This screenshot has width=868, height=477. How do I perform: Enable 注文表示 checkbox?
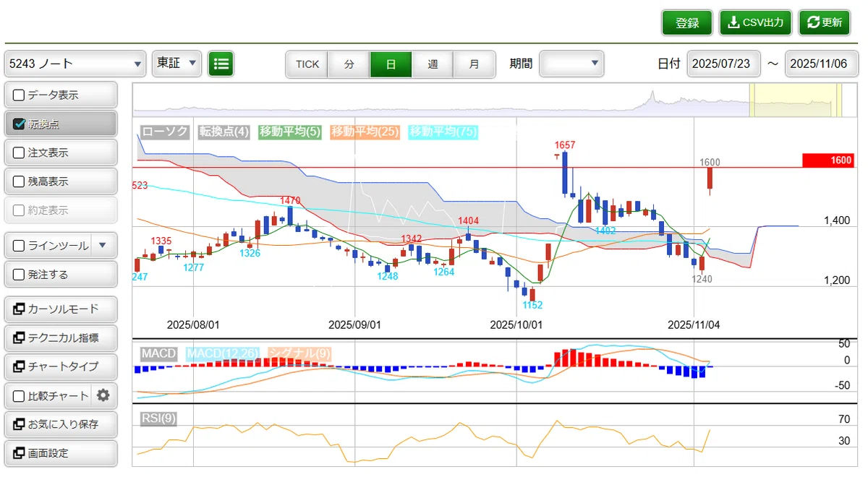(x=19, y=152)
